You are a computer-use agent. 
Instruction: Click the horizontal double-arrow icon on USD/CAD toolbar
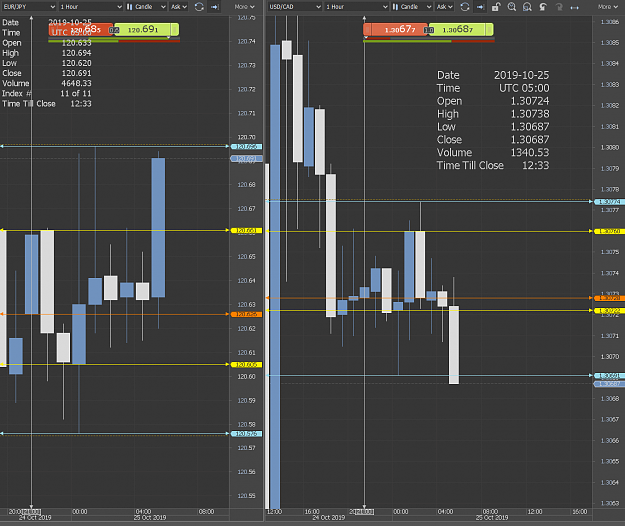[574, 7]
